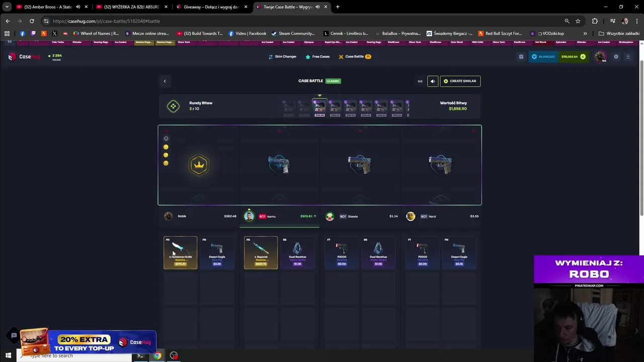Open the Chrome apps grid shortcut
The image size is (644, 362).
[7, 34]
